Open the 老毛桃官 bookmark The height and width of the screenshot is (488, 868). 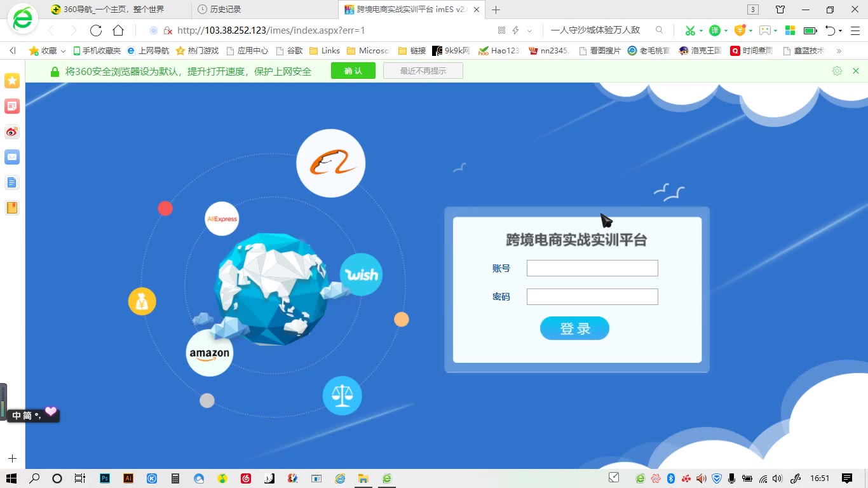649,51
